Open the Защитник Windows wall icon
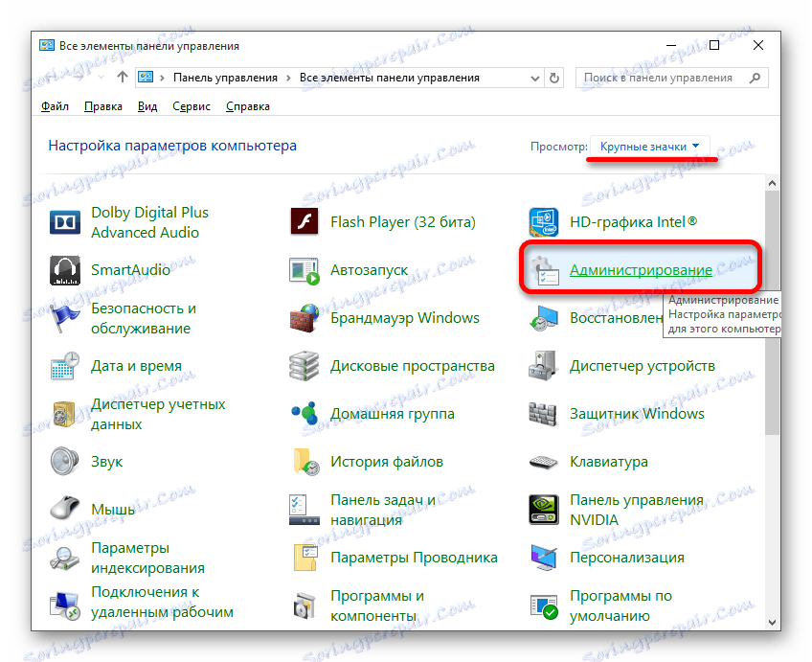 click(544, 414)
